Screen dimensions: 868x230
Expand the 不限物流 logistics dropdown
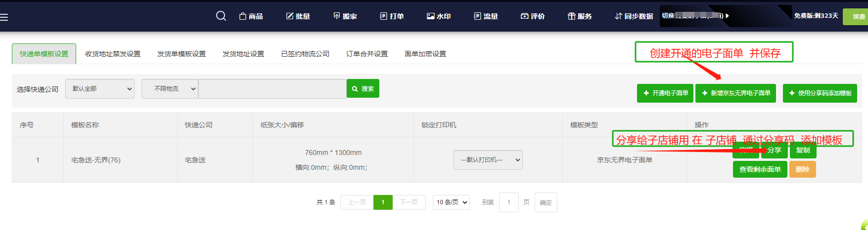pos(170,89)
